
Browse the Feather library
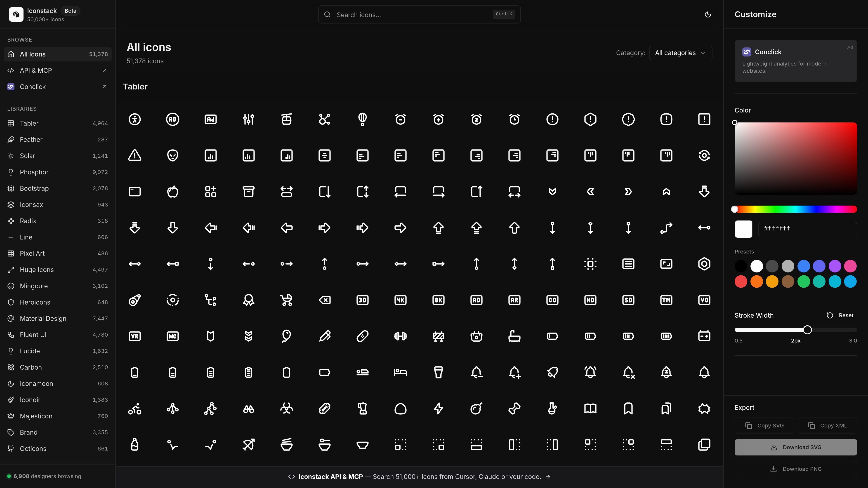click(58, 139)
